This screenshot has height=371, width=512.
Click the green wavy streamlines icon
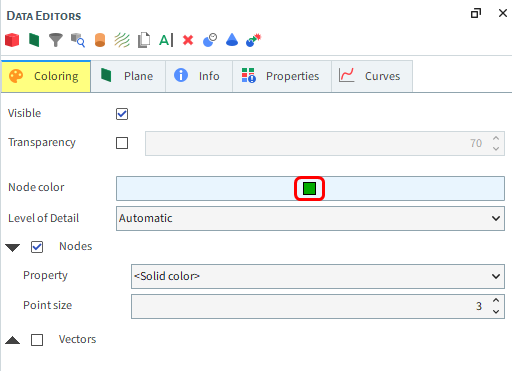(122, 40)
